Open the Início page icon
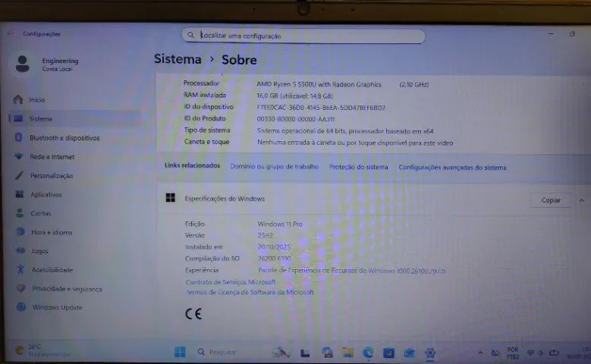This screenshot has height=364, width=591. (x=17, y=99)
